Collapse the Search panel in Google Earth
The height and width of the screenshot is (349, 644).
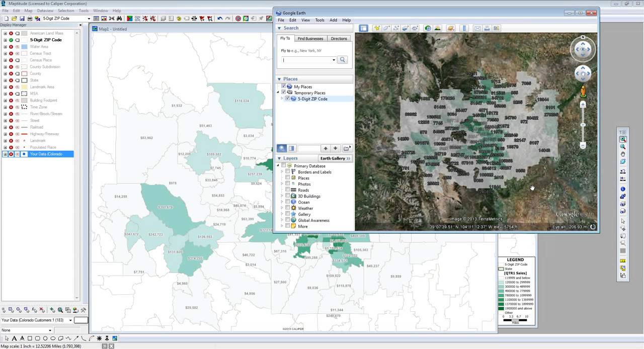coord(279,28)
